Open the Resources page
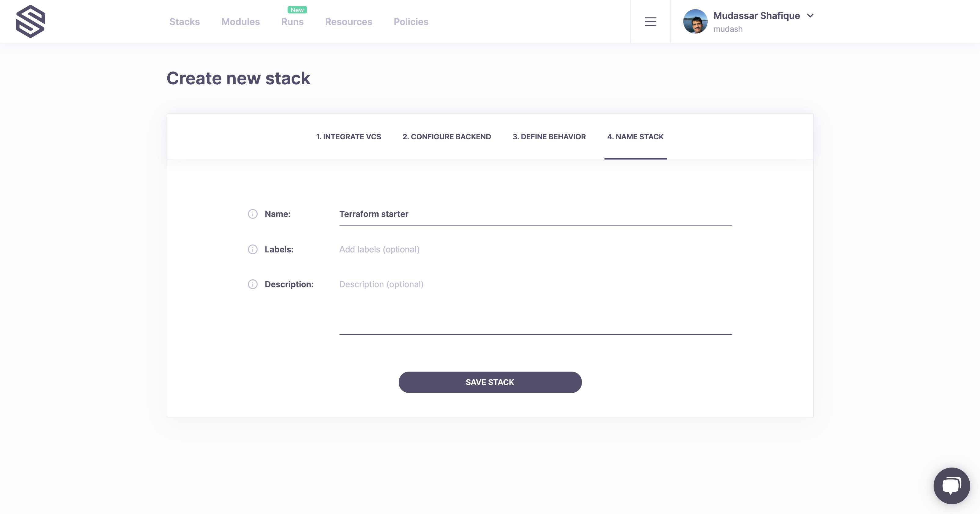 click(348, 22)
